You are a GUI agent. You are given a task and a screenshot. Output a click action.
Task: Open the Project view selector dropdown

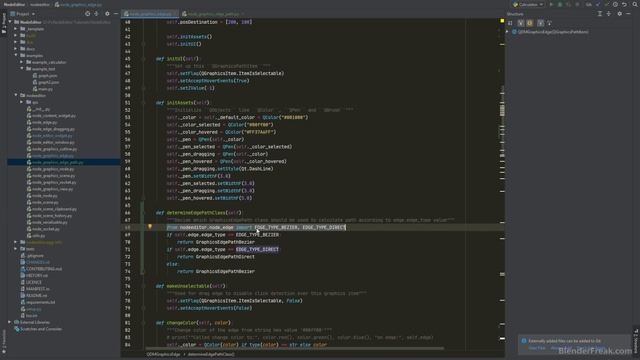(x=22, y=13)
